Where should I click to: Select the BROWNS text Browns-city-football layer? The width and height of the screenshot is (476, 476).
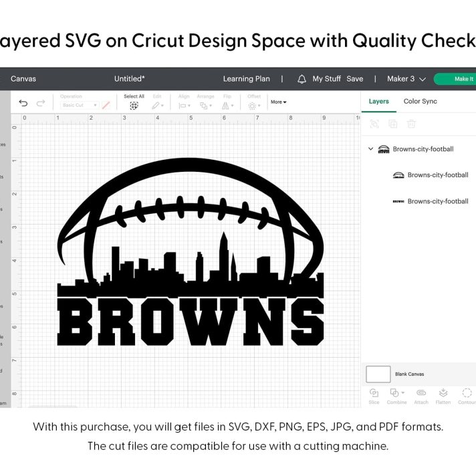[x=431, y=201]
